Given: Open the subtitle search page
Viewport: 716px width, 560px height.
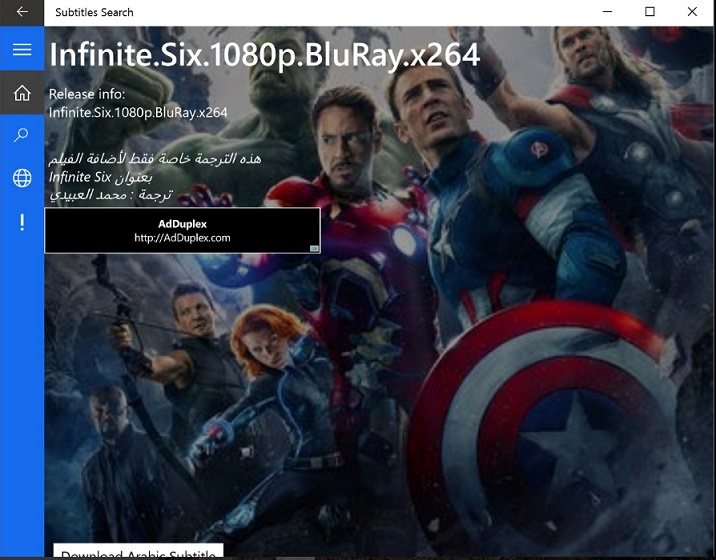Looking at the screenshot, I should point(22,135).
